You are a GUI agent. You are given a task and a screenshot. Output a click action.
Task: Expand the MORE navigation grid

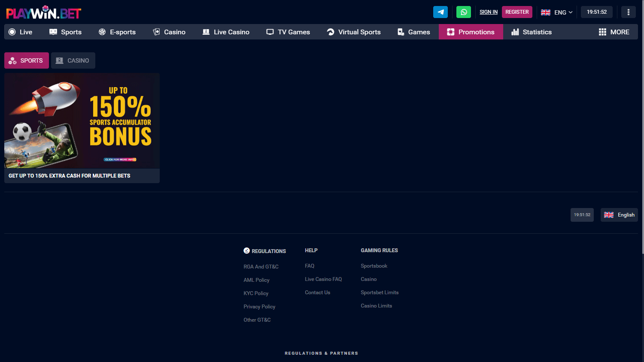click(x=614, y=32)
